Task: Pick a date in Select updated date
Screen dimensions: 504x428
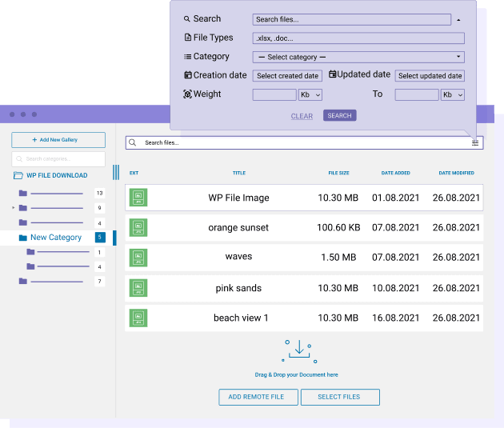Action: pyautogui.click(x=430, y=76)
